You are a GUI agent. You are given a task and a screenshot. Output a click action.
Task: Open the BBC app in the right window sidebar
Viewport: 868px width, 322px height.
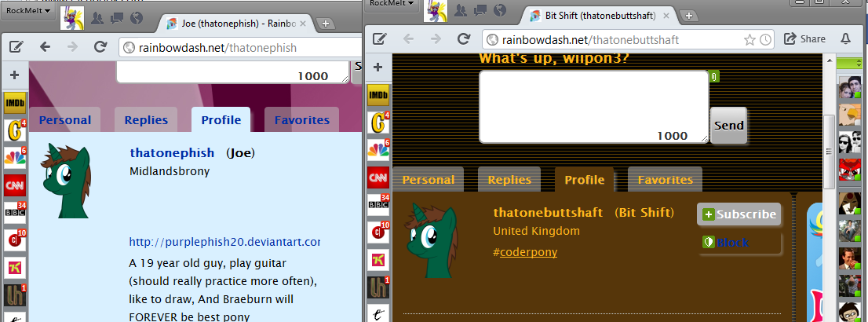coord(378,204)
